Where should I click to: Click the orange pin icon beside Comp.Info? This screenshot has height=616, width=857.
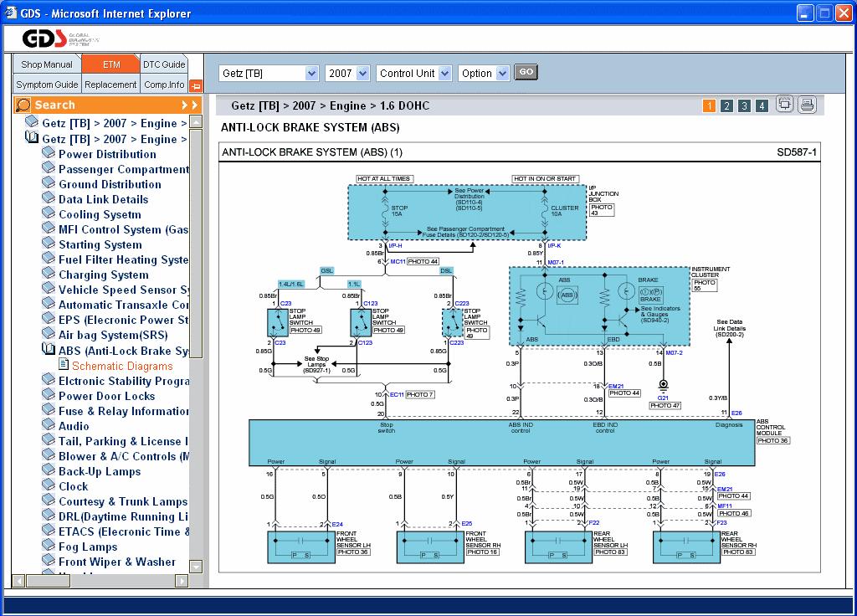tap(196, 85)
